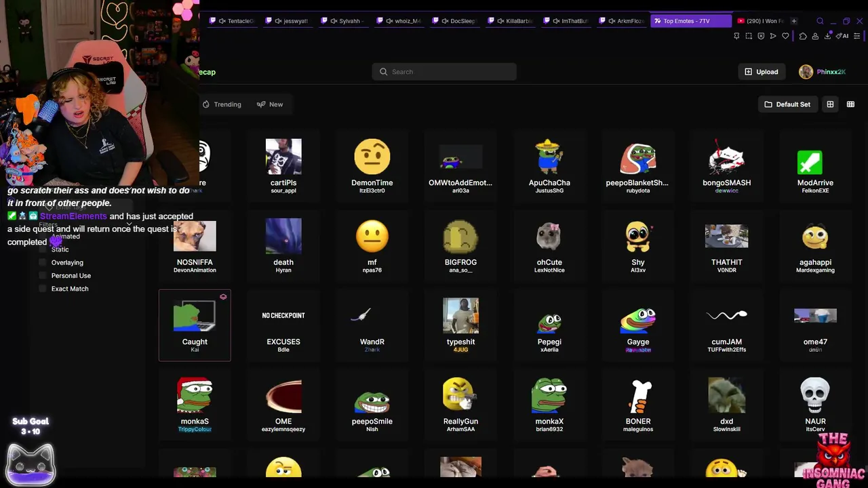The height and width of the screenshot is (488, 868).
Task: Select the Shy emote
Action: (x=637, y=245)
